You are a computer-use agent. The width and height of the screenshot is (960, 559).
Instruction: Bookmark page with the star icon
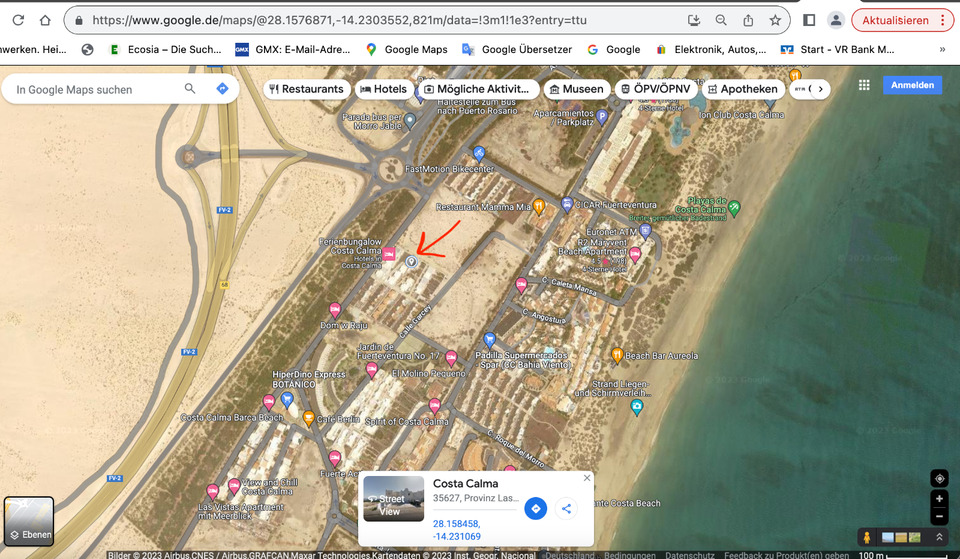tap(774, 20)
